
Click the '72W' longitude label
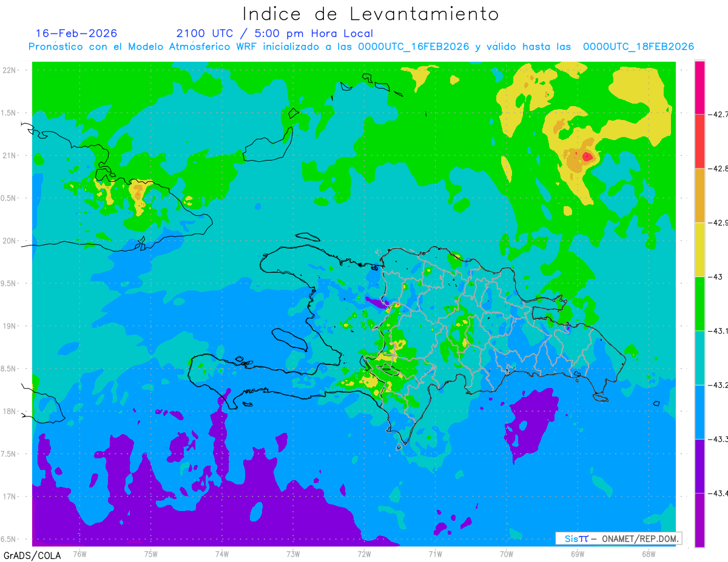pyautogui.click(x=364, y=554)
